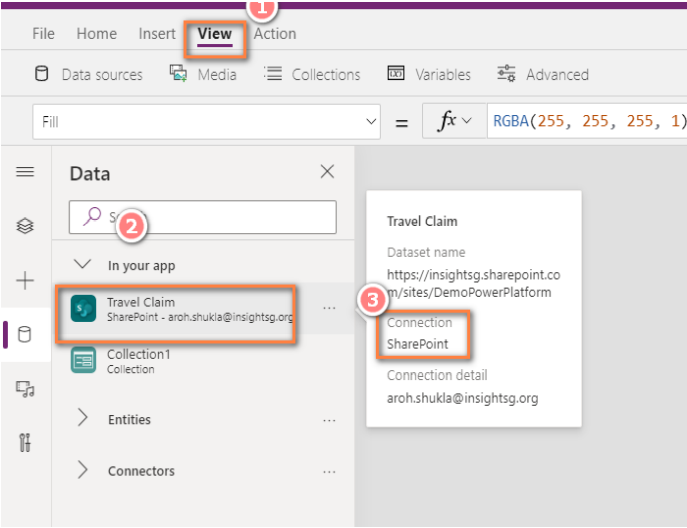Click the Collections list icon
The height and width of the screenshot is (528, 687).
pyautogui.click(x=273, y=73)
